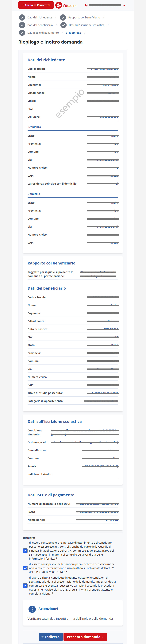
Task: Click the checkmark icon beside "Dati ISEE e di pagamento"
Action: (x=22, y=33)
